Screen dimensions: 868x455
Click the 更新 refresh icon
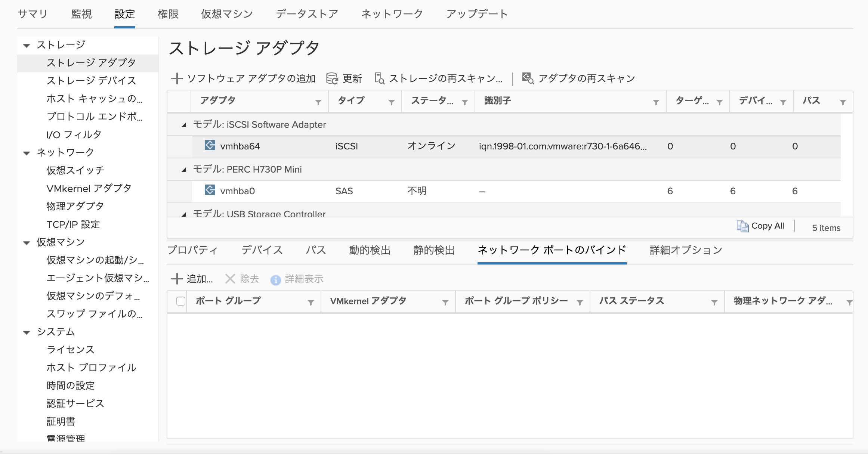point(332,78)
